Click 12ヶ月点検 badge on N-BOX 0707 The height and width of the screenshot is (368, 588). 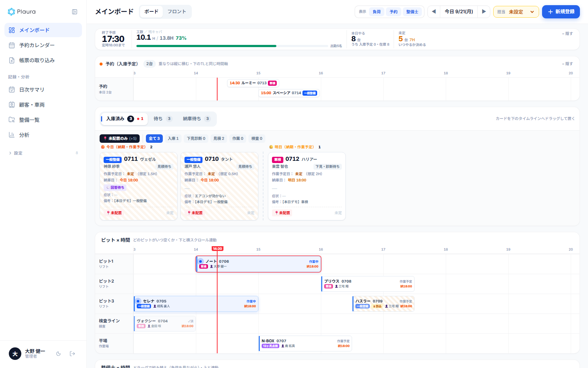click(270, 346)
